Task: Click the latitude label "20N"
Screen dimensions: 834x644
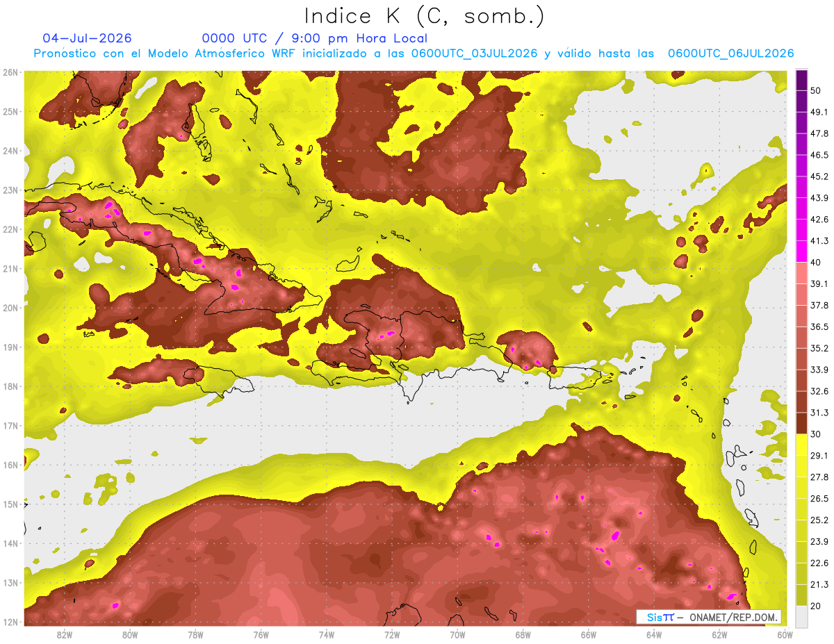Action: point(10,308)
